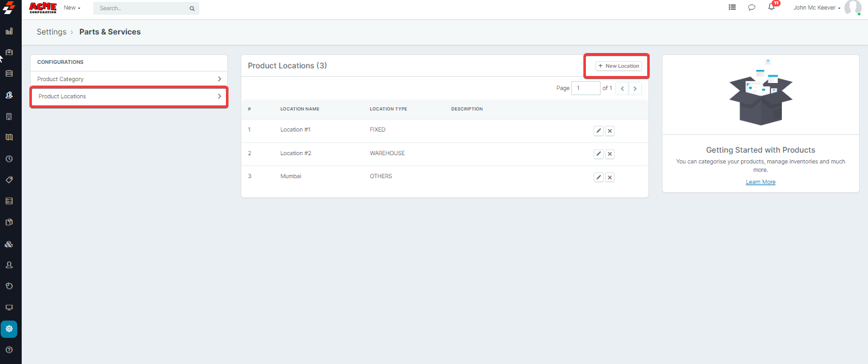Screen dimensions: 868x364
Task: Click the bar chart icon in left sidebar
Action: 9,31
